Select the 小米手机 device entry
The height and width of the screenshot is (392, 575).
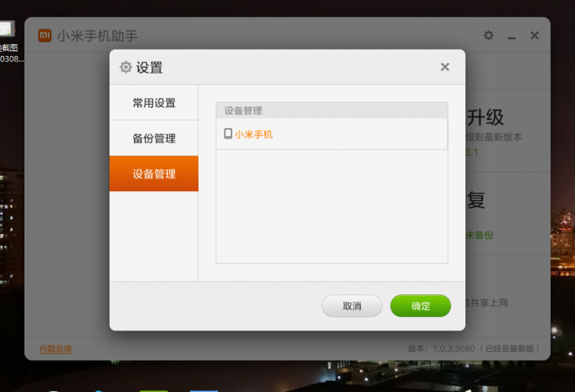332,134
